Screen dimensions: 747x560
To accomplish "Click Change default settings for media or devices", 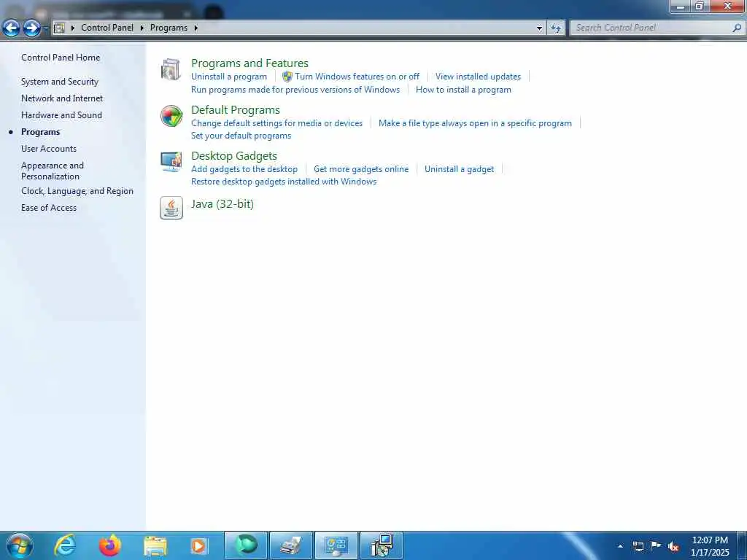I will click(276, 123).
